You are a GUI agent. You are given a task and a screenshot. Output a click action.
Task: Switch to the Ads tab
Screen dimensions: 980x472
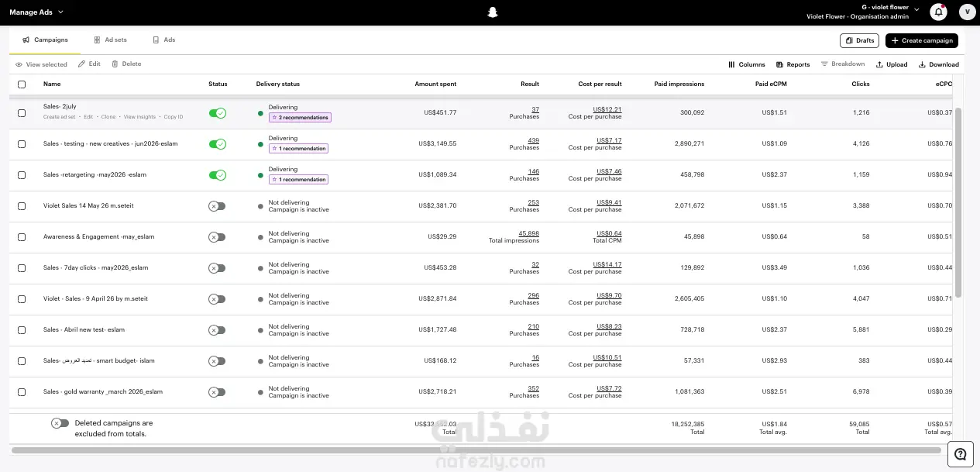point(163,40)
